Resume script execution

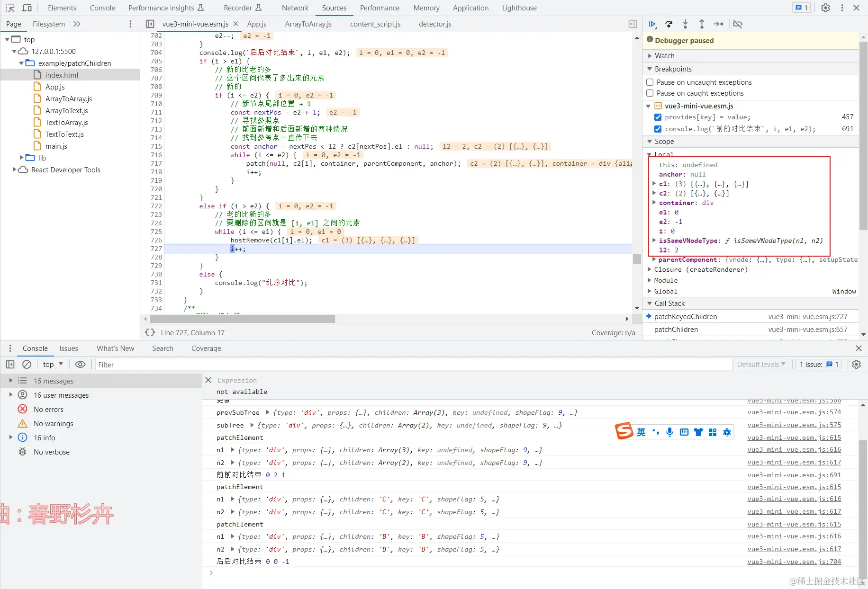(x=652, y=24)
